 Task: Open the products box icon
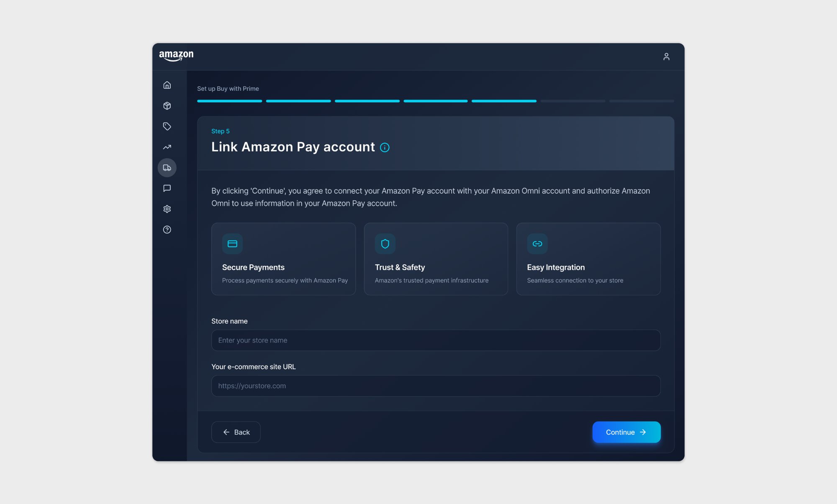click(167, 106)
